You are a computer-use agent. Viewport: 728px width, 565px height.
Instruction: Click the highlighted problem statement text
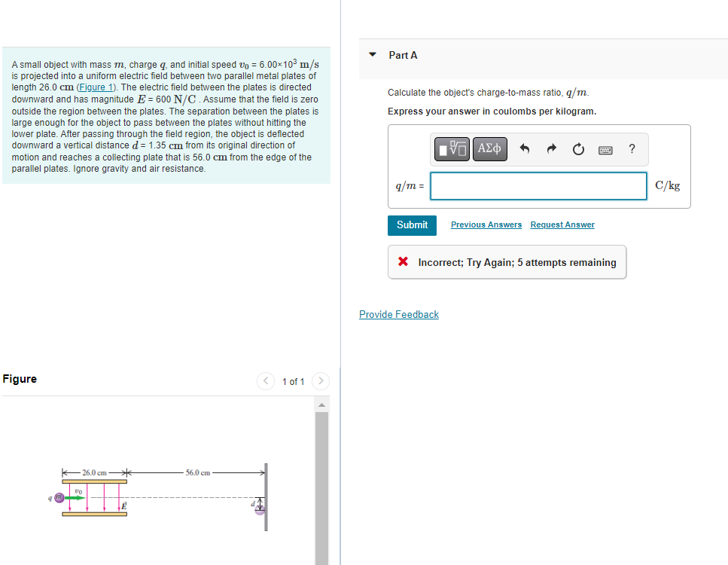pos(166,122)
